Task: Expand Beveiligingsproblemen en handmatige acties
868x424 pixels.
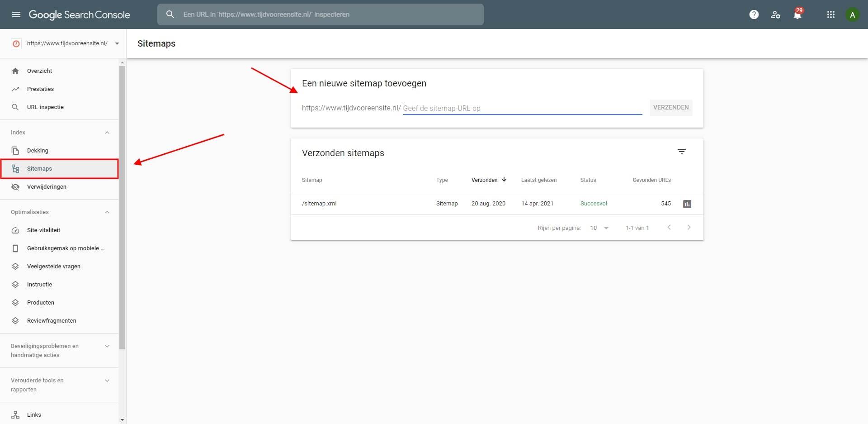Action: coord(107,346)
